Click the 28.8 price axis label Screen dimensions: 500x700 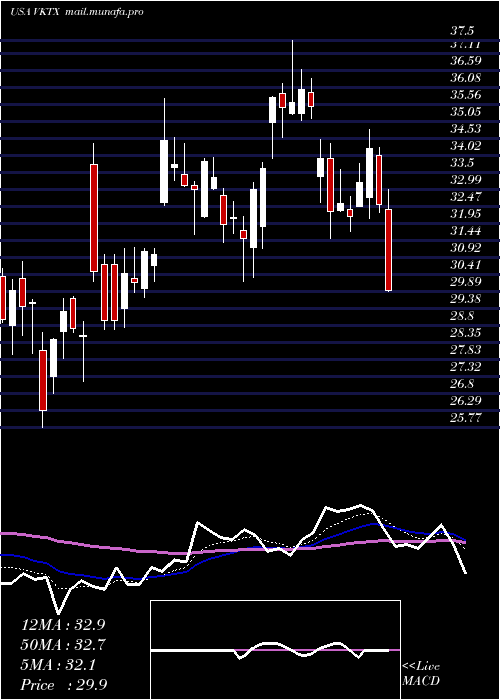[462, 316]
